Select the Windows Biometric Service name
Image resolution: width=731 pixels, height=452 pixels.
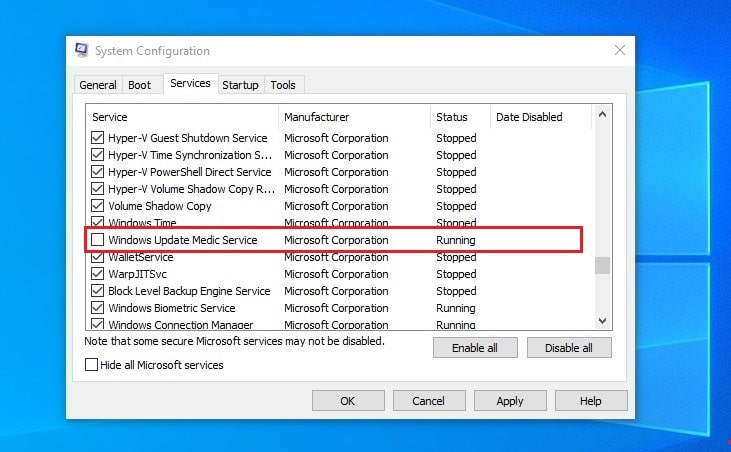pyautogui.click(x=172, y=308)
